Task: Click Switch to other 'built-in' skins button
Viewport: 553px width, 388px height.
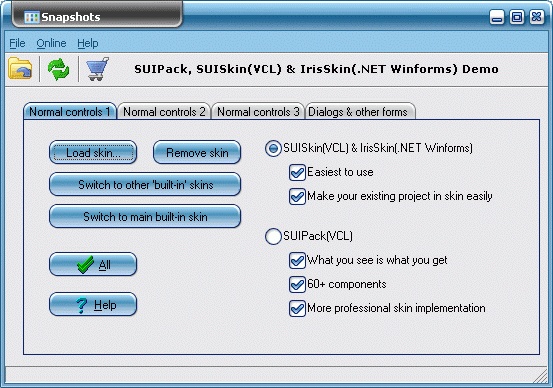Action: click(x=145, y=184)
